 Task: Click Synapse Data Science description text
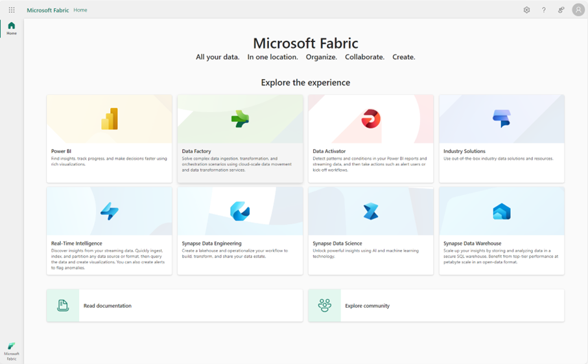[x=366, y=253]
